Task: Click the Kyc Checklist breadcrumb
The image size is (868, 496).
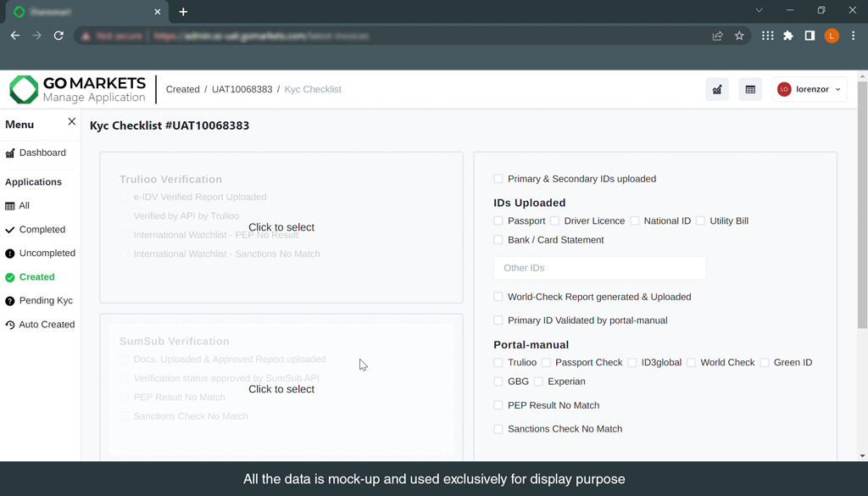Action: [x=313, y=90]
